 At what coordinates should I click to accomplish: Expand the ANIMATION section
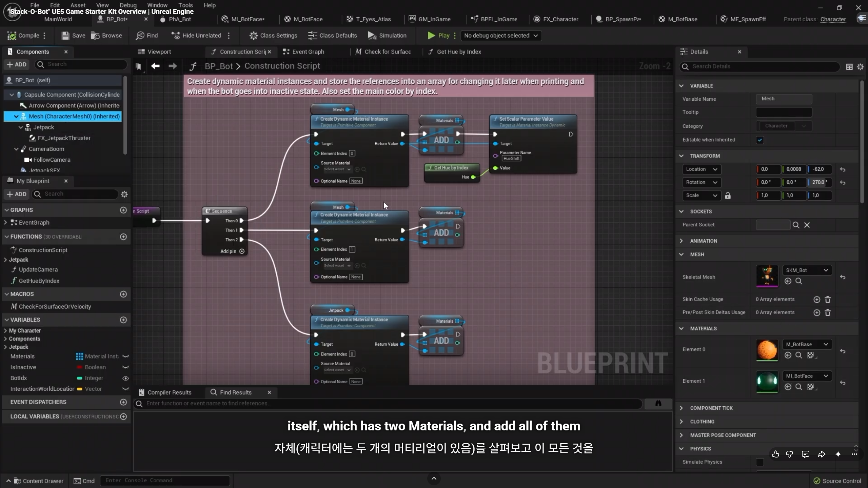(x=681, y=241)
